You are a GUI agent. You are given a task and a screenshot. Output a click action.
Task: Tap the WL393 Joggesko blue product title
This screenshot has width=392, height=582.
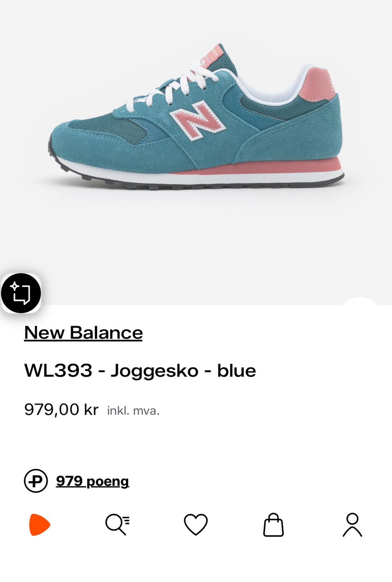140,371
